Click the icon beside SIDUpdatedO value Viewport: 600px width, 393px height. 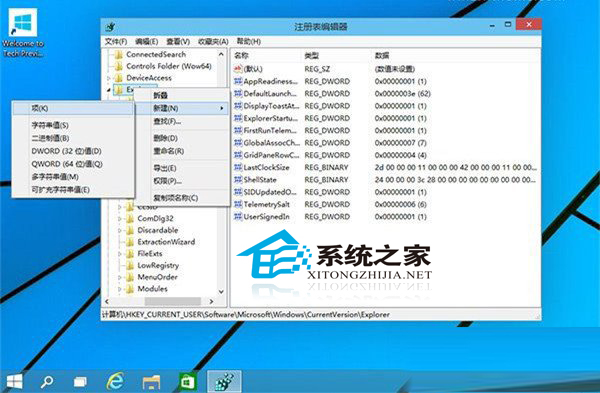coord(238,192)
